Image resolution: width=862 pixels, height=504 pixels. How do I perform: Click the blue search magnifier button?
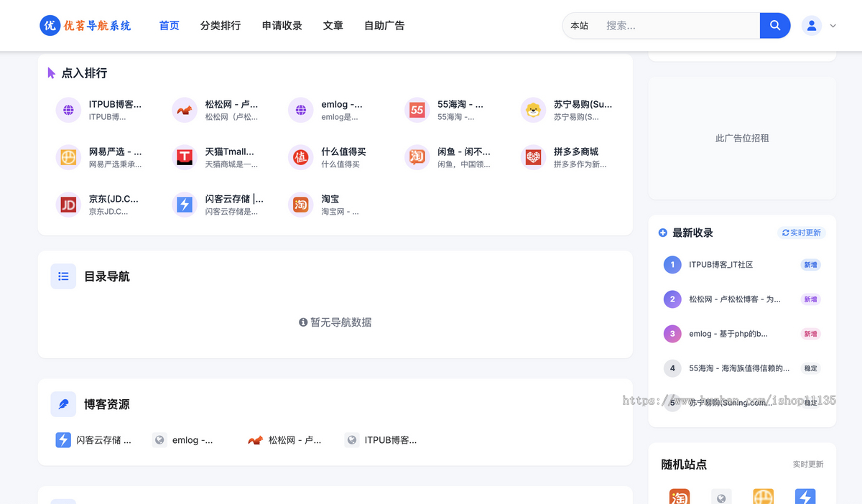tap(775, 25)
